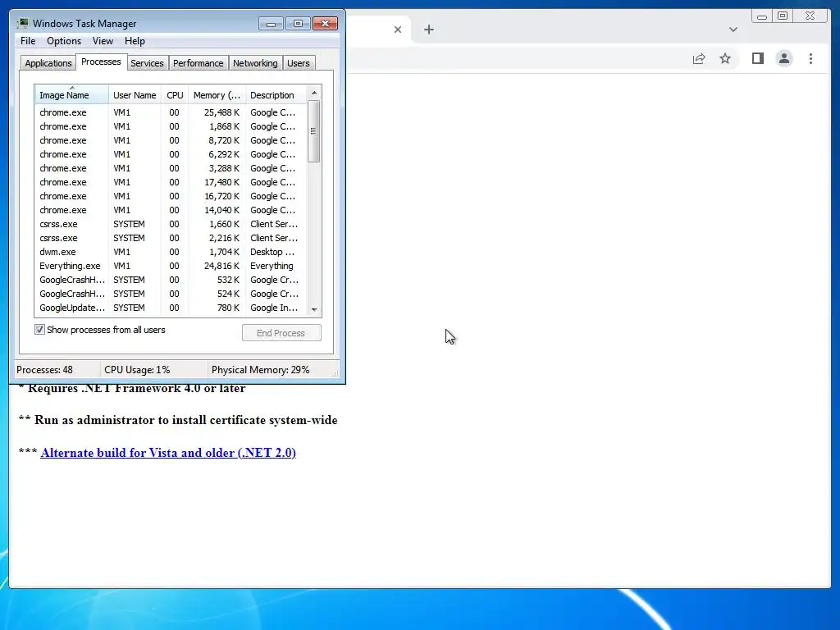This screenshot has height=630, width=840.
Task: Select chrome.exe row using 8,720 K
Action: tap(171, 140)
